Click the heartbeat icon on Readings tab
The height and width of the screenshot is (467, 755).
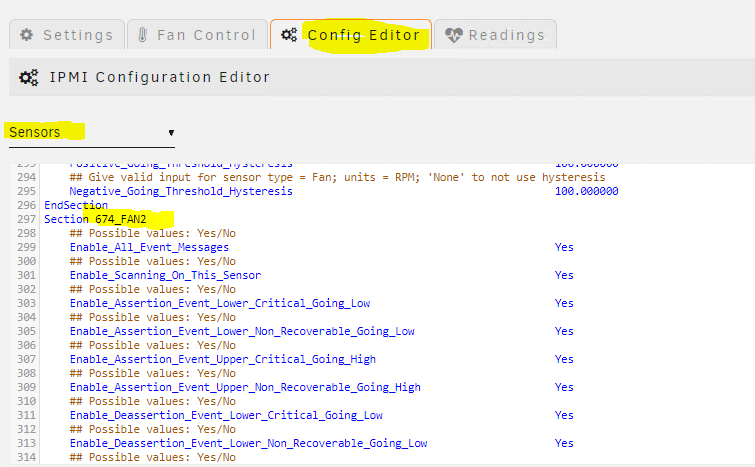tap(454, 35)
